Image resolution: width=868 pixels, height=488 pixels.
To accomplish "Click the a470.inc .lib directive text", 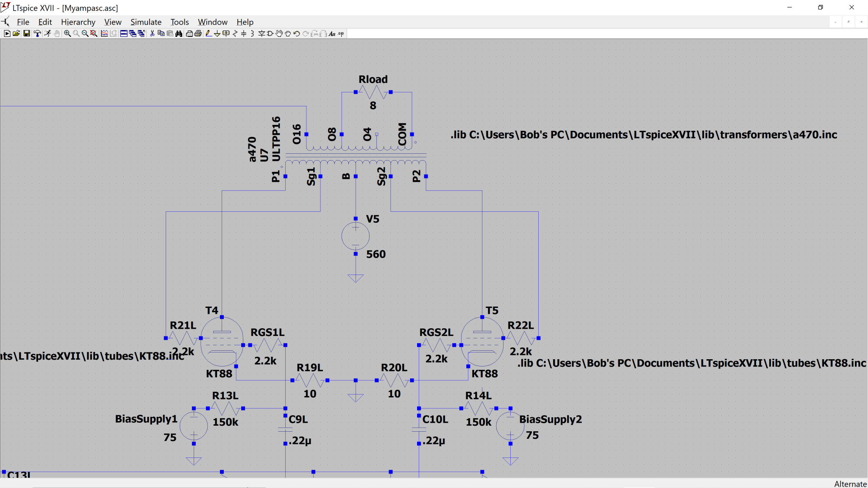I will (644, 135).
